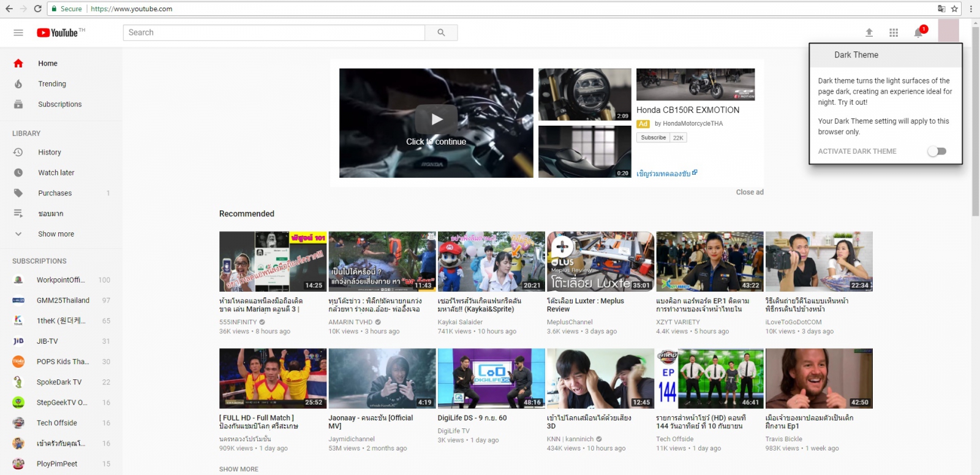Image resolution: width=980 pixels, height=475 pixels.
Task: Open the Purchases tag icon
Action: click(x=18, y=193)
